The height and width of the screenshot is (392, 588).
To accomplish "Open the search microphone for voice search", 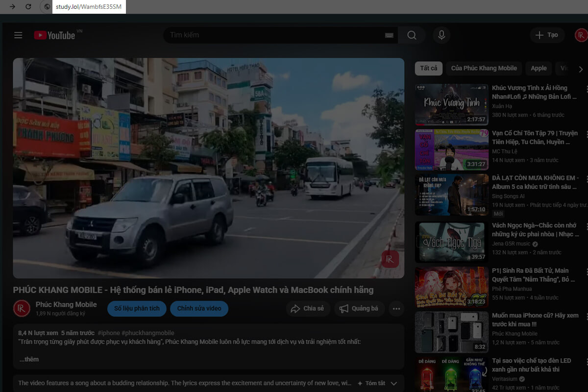I will coord(441,35).
